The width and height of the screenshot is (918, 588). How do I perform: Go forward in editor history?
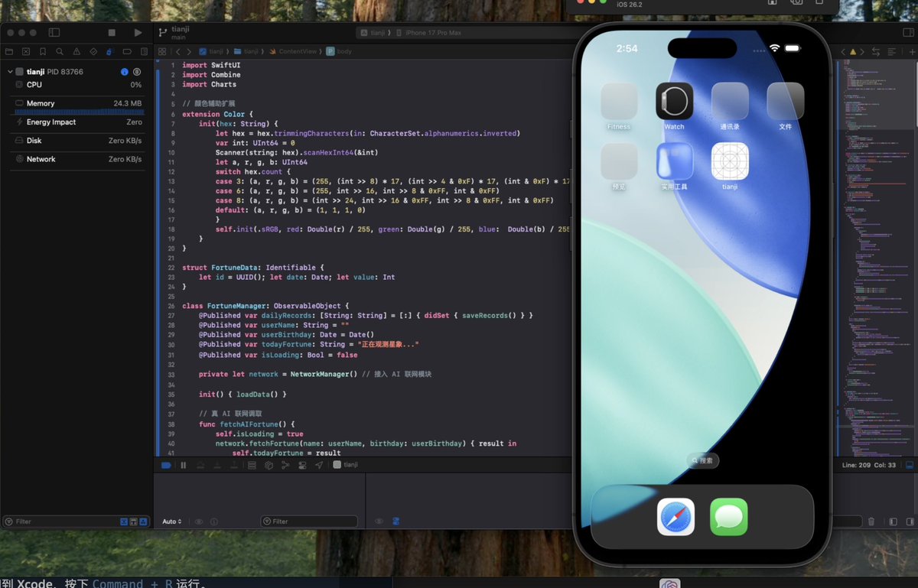tap(189, 51)
